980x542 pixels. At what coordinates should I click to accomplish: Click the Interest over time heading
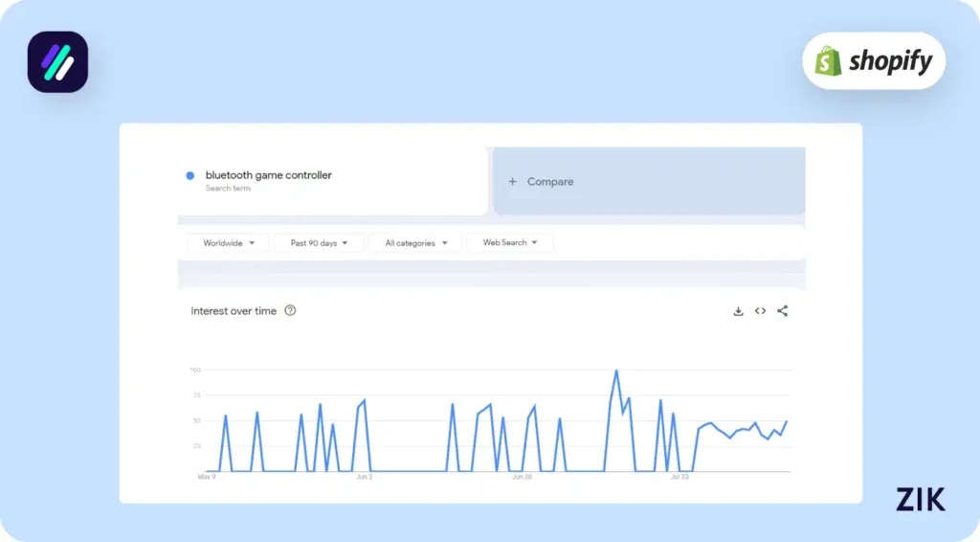234,311
